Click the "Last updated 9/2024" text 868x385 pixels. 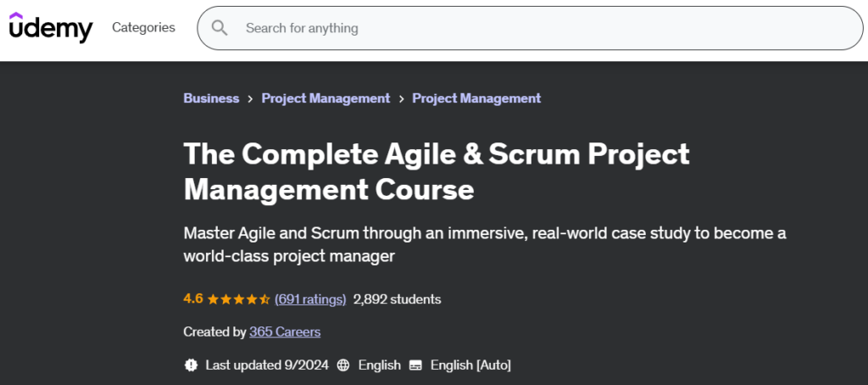(267, 365)
